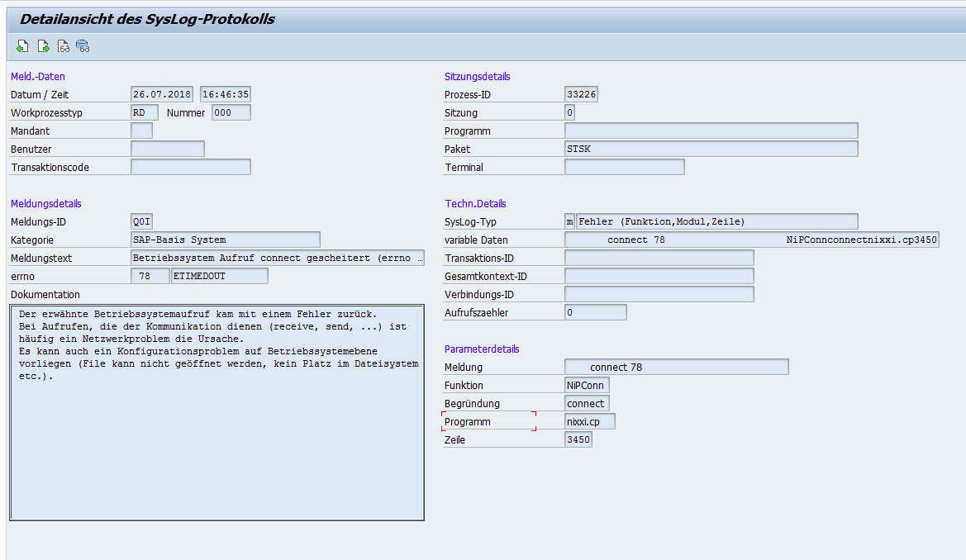Click the empty Terminal field
The width and height of the screenshot is (966, 560).
625,167
